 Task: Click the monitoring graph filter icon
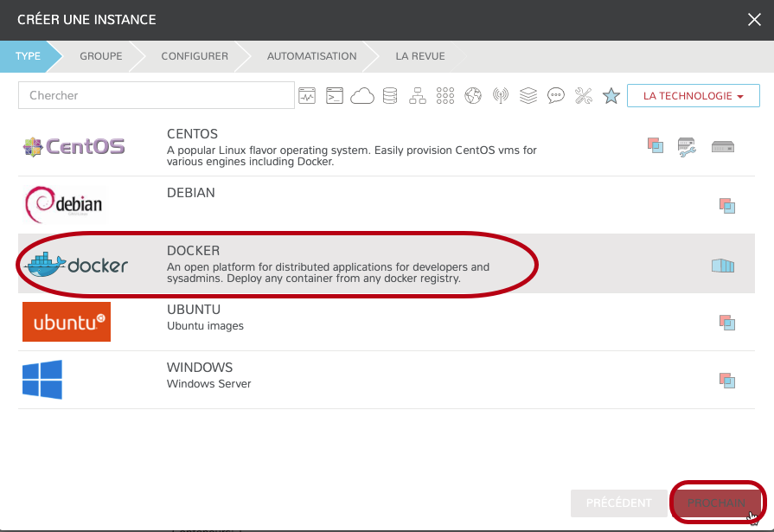(308, 96)
